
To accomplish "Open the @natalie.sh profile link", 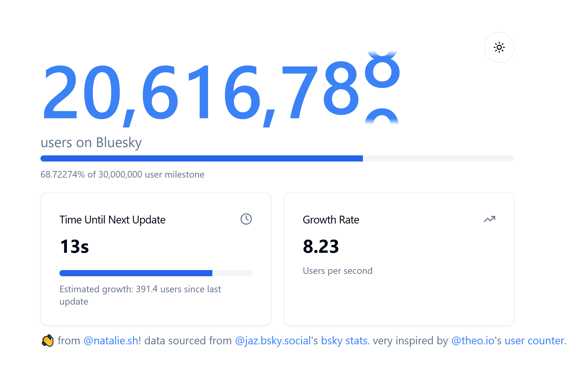I will click(111, 341).
